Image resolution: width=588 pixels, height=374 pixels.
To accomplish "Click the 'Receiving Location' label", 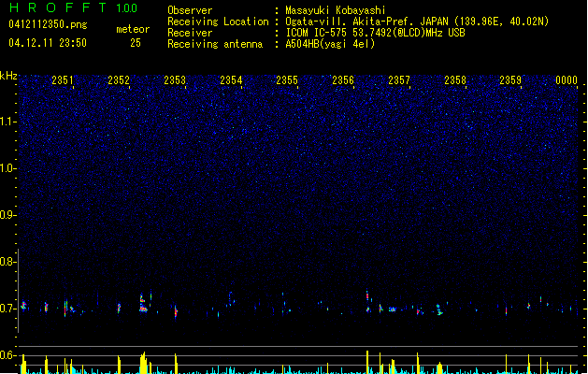I will 218,22.
